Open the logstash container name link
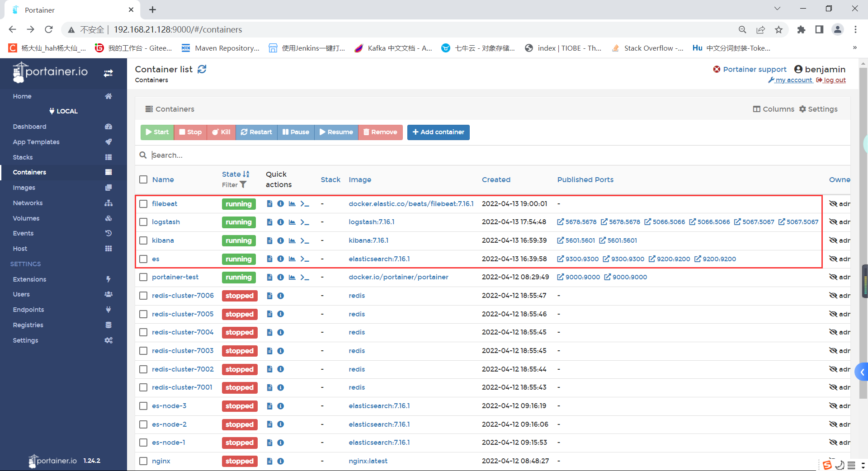 click(x=166, y=222)
